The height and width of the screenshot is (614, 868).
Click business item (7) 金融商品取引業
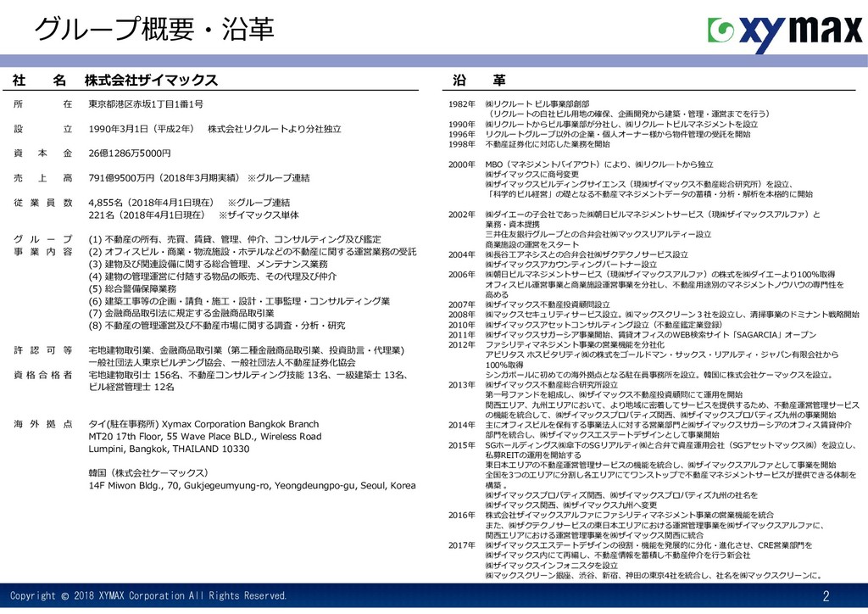point(181,314)
